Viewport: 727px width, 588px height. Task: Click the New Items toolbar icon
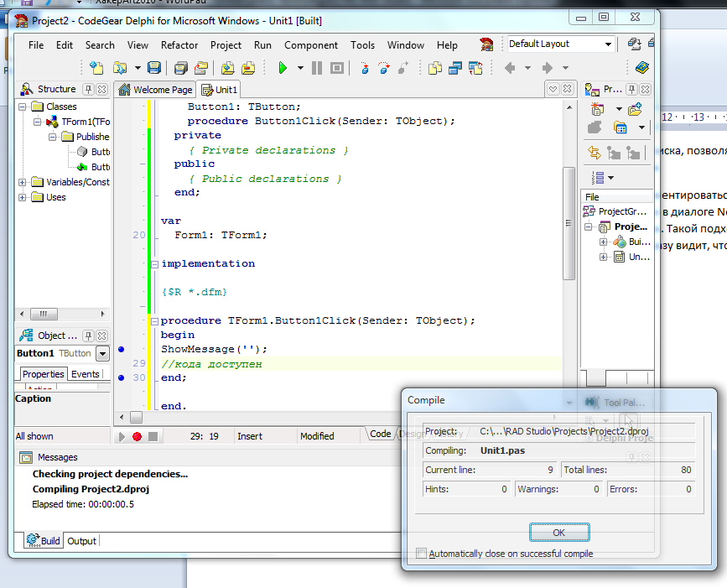(96, 68)
